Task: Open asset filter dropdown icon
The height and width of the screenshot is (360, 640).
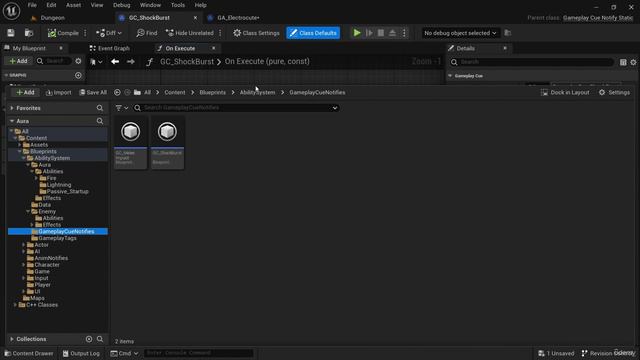Action: (122, 108)
